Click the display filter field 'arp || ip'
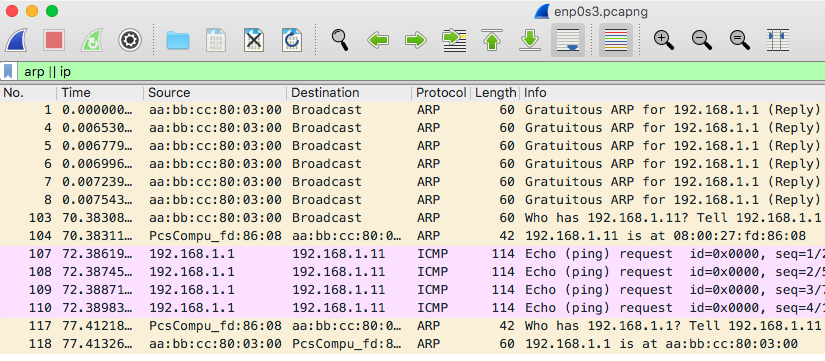The width and height of the screenshot is (825, 361). [x=421, y=71]
